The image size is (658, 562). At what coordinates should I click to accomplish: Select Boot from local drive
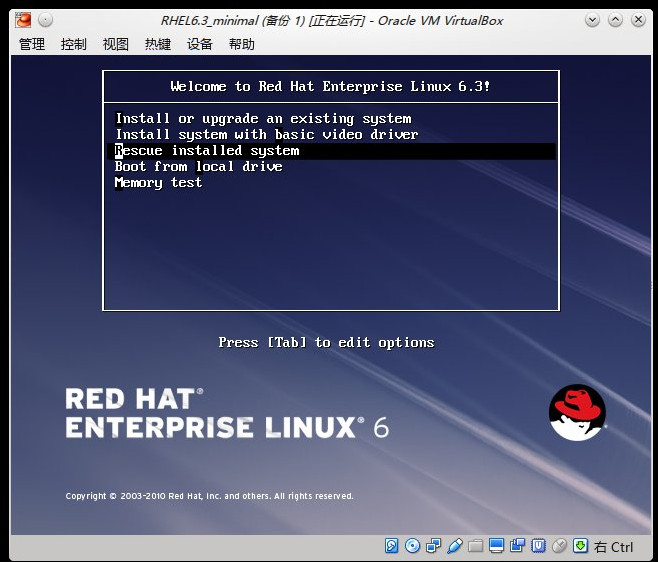pyautogui.click(x=198, y=167)
